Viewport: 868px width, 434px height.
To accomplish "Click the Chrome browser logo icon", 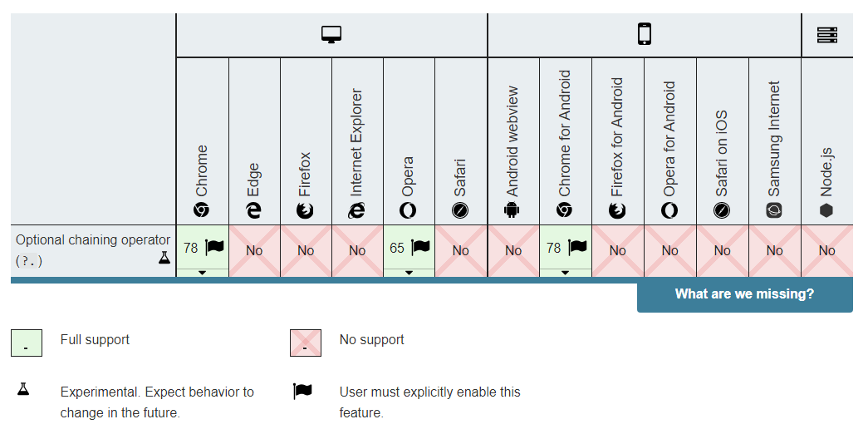I will coord(202,210).
